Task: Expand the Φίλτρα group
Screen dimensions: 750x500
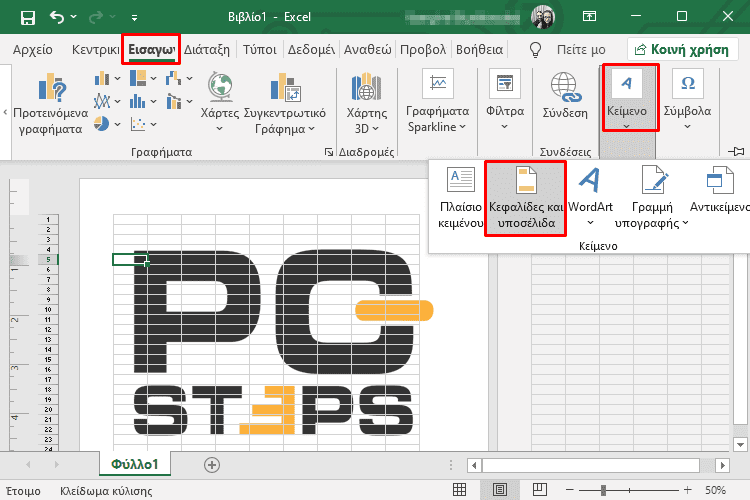Action: tap(505, 100)
